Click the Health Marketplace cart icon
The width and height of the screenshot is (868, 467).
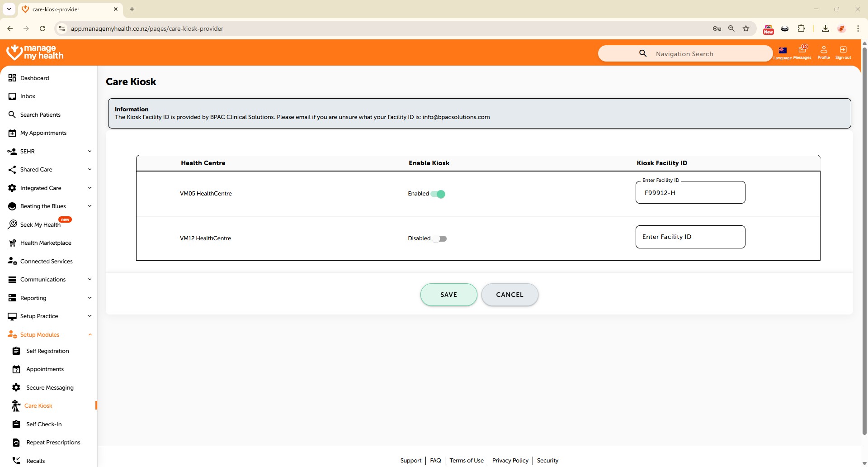(12, 243)
